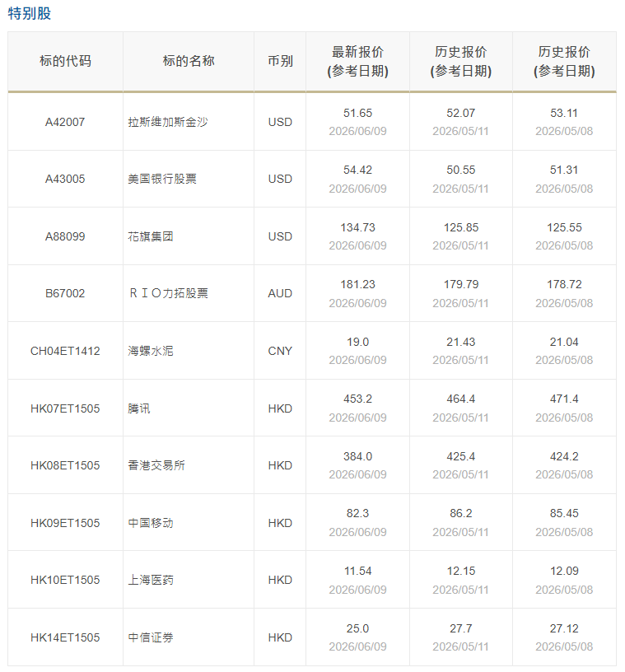Screen dimensions: 625x672
Task: Click the name 海螺水泥
Action: (151, 351)
